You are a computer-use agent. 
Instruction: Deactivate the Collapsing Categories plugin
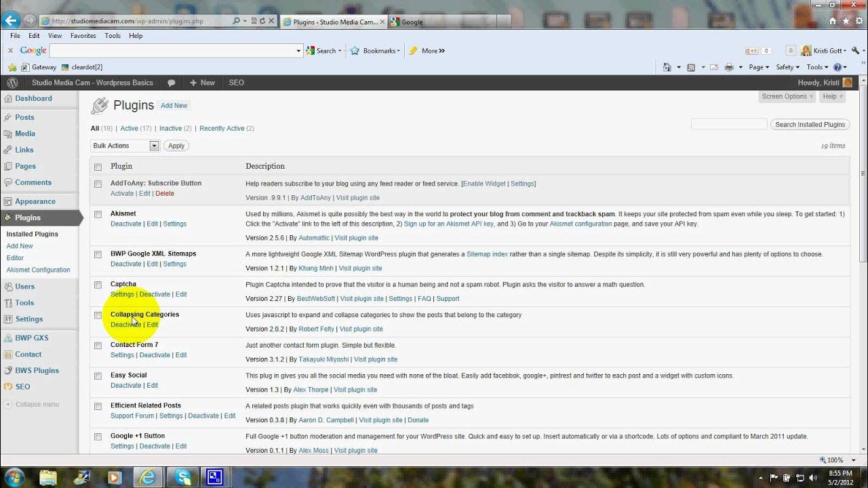pyautogui.click(x=126, y=325)
